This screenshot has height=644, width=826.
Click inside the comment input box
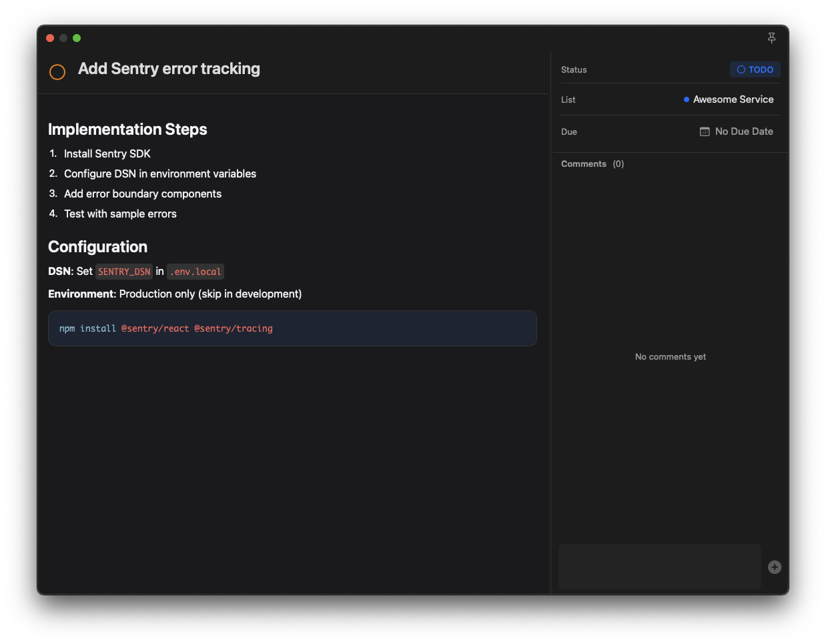pyautogui.click(x=659, y=566)
